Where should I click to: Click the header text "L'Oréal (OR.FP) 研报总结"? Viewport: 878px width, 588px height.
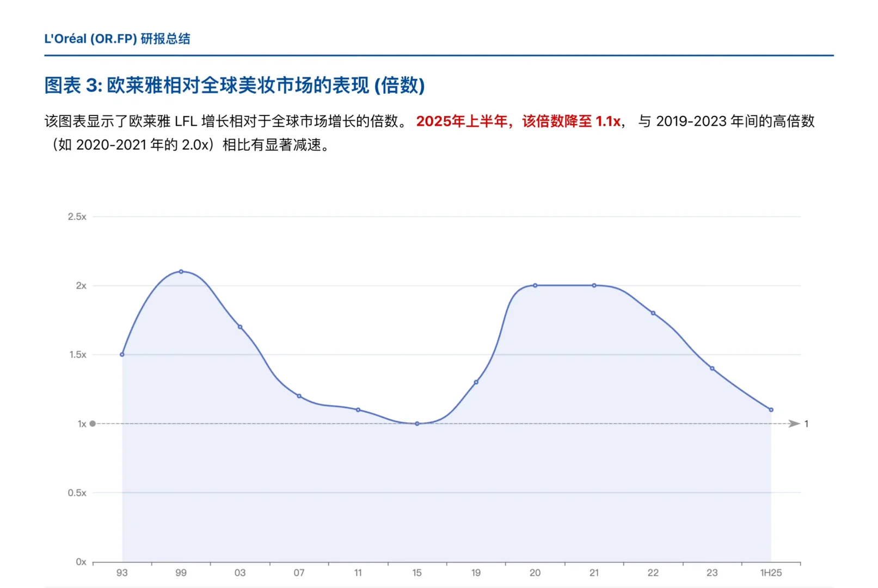(x=117, y=39)
